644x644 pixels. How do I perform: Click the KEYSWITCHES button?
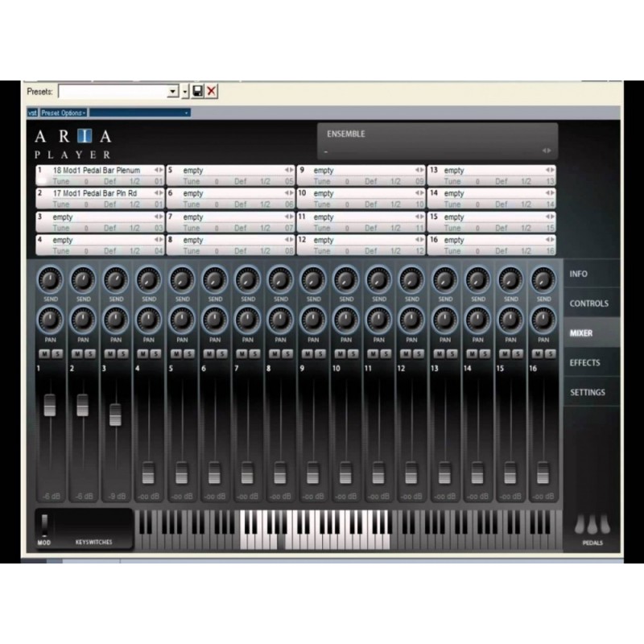tap(93, 541)
